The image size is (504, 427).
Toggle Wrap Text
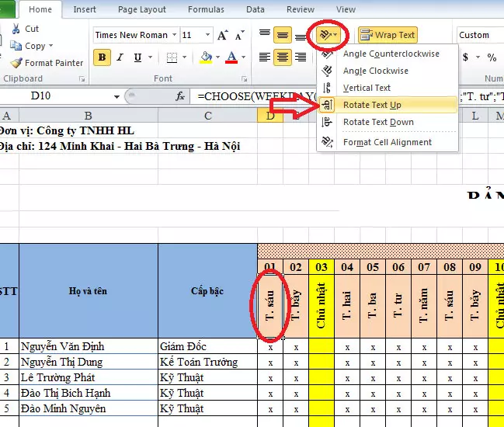[388, 35]
